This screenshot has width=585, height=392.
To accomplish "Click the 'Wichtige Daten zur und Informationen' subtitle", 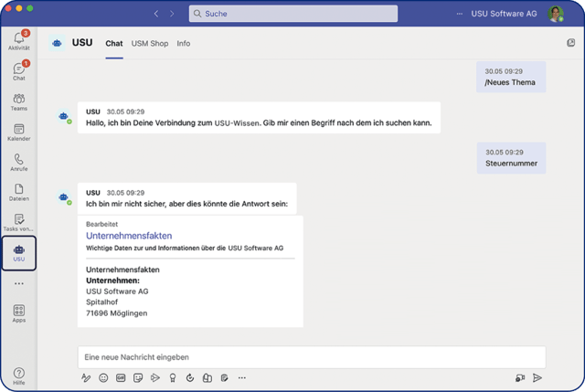I will [x=185, y=248].
